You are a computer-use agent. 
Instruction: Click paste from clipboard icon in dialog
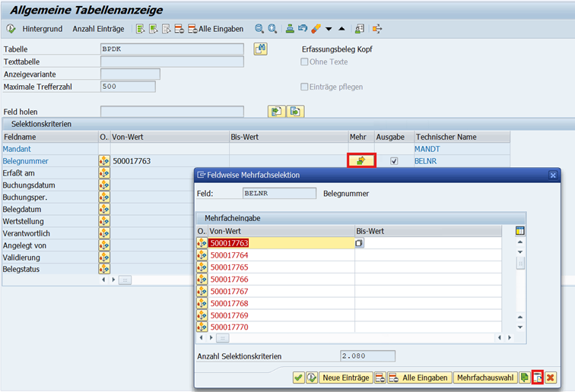coord(537,378)
